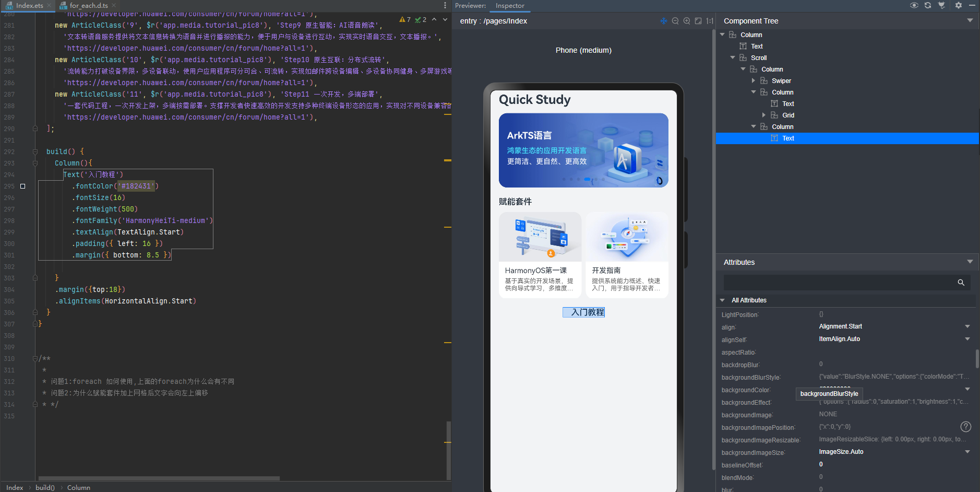Screen dimensions: 980x492
Task: Click the warnings indicator showing 7
Action: pos(405,19)
